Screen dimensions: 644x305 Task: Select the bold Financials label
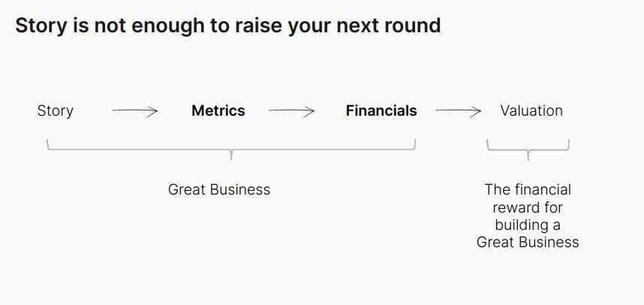coord(381,110)
